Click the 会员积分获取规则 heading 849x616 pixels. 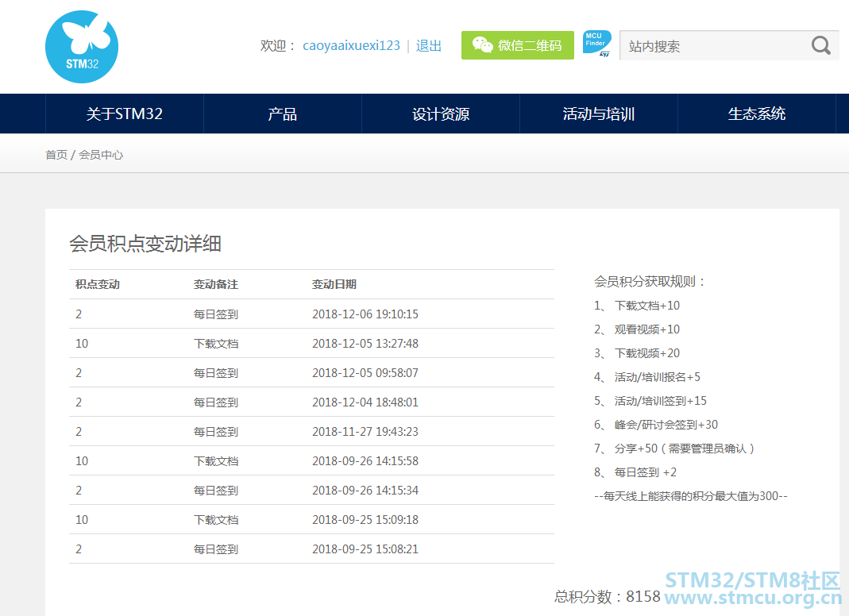650,282
